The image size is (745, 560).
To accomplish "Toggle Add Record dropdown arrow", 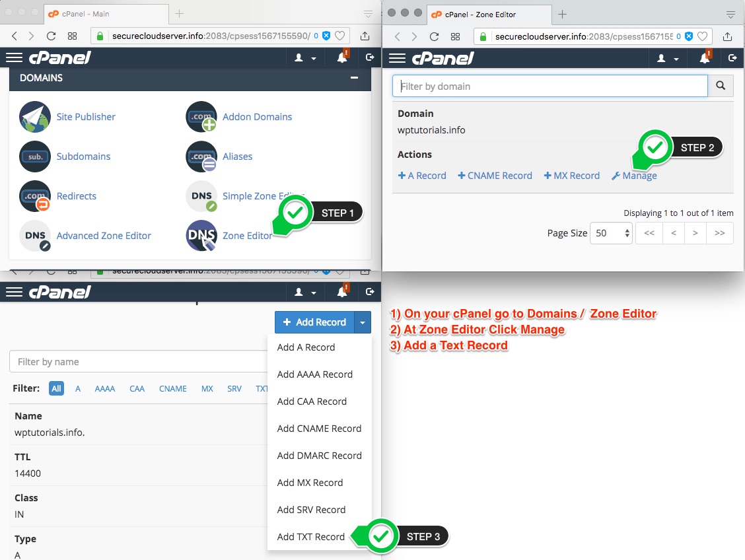I will point(363,322).
